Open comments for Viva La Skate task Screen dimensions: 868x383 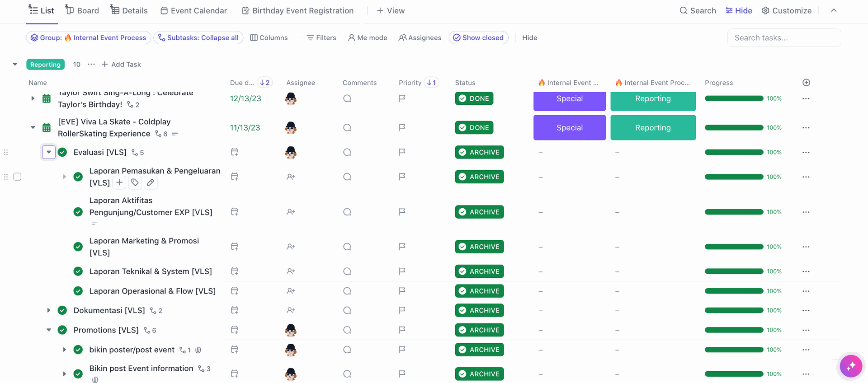pyautogui.click(x=347, y=128)
